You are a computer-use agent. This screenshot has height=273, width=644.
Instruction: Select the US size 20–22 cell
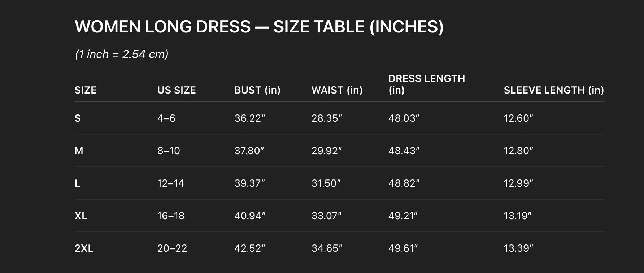(172, 248)
